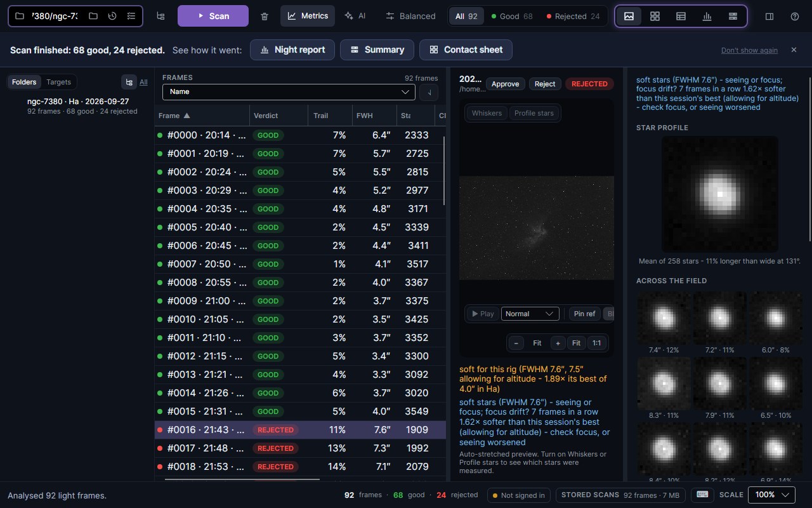This screenshot has width=812, height=508.
Task: Select frame row #0016 · 21:43
Action: 300,430
